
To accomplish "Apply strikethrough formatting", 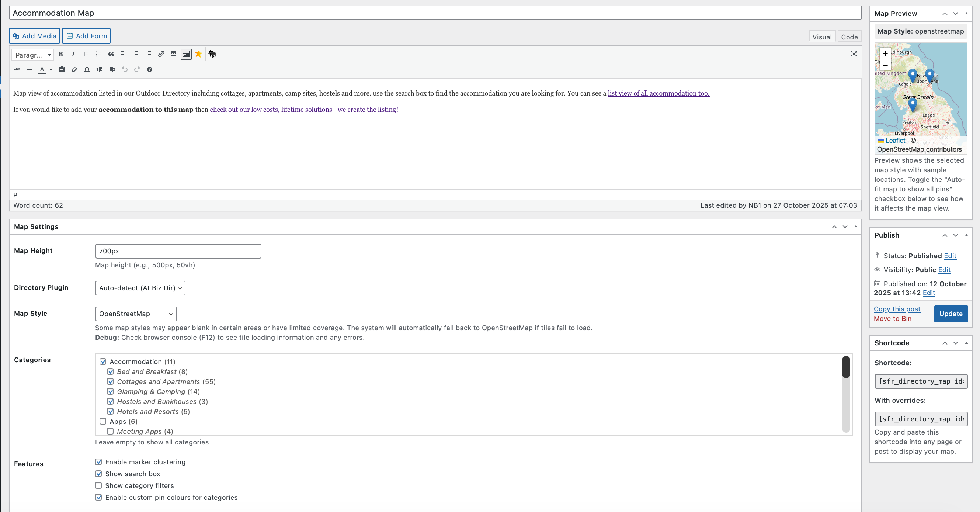I will (x=17, y=70).
